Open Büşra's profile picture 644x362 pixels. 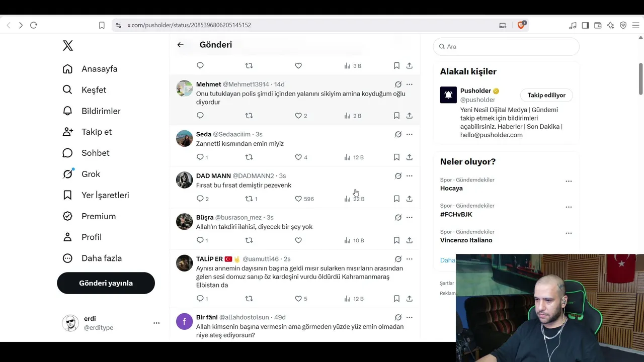coord(184,222)
